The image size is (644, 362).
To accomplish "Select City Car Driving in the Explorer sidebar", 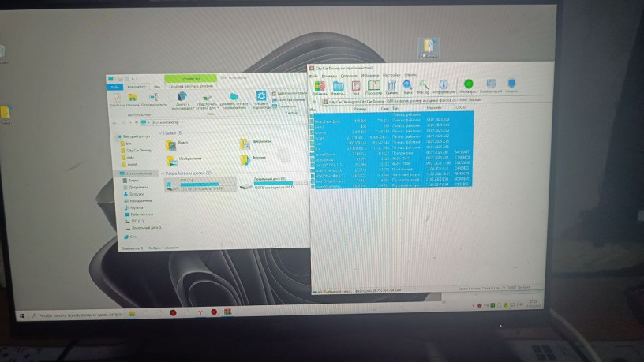I will tap(136, 150).
